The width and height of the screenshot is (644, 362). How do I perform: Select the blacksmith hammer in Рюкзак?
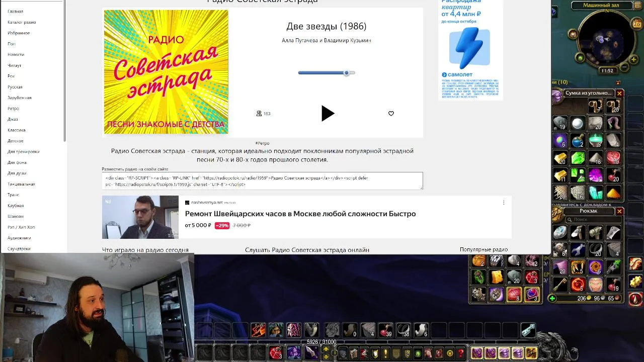tap(596, 232)
